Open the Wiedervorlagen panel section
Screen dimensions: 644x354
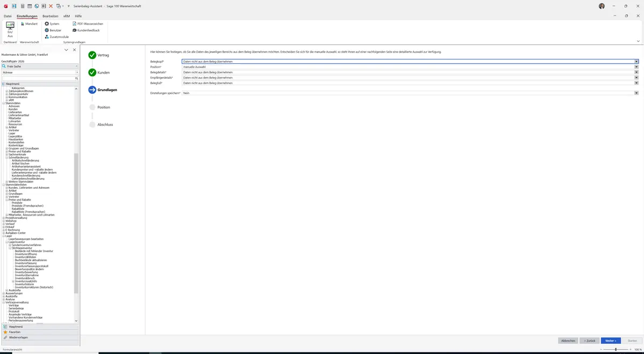pyautogui.click(x=40, y=337)
